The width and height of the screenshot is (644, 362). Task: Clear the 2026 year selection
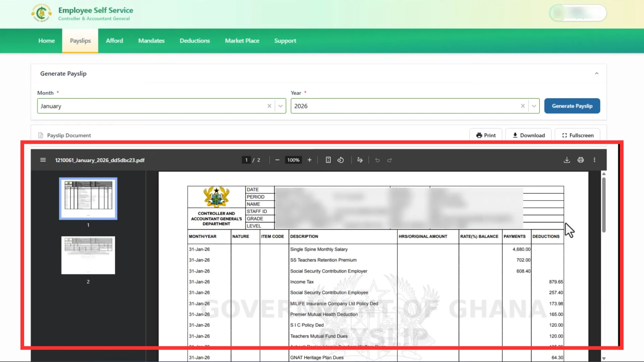click(523, 106)
